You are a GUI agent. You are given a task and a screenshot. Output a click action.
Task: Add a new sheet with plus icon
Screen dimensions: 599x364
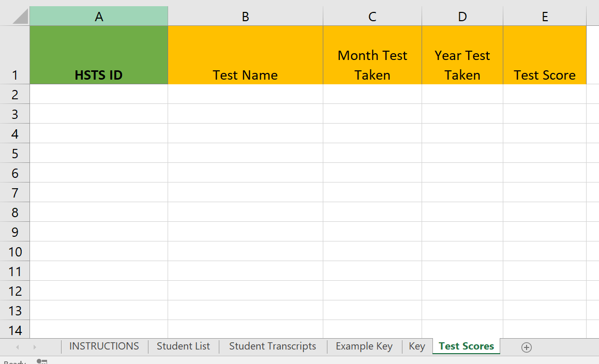coord(526,347)
